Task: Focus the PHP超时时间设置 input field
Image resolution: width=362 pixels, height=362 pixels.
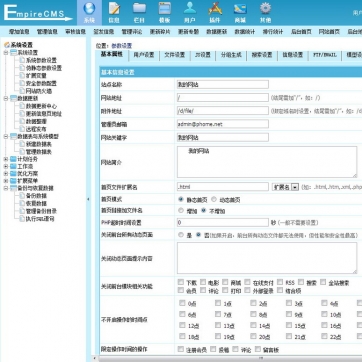Action: click(223, 222)
